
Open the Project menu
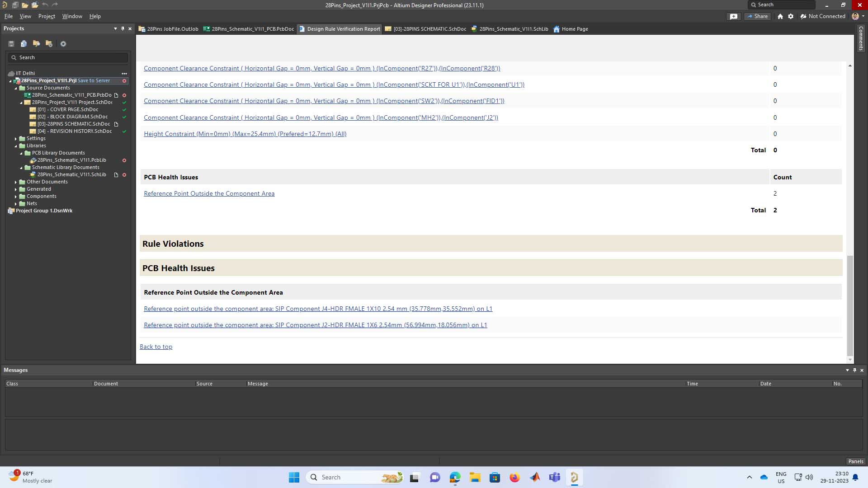pos(47,16)
